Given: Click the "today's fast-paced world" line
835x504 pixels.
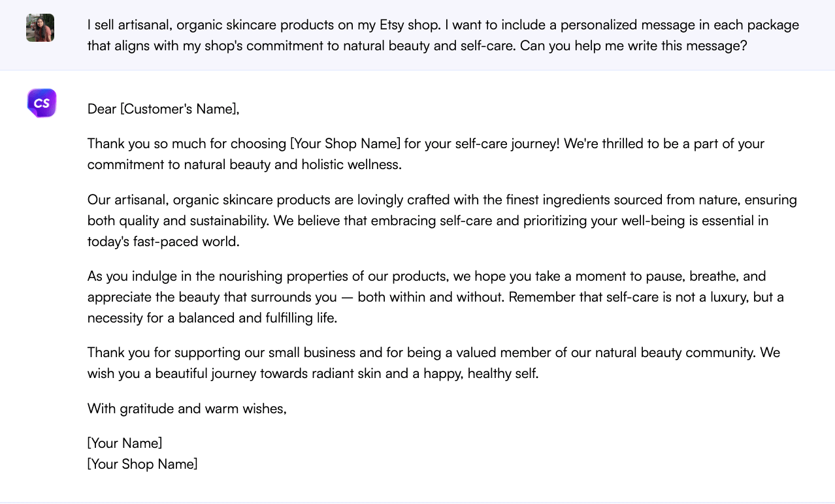Looking at the screenshot, I should click(163, 242).
